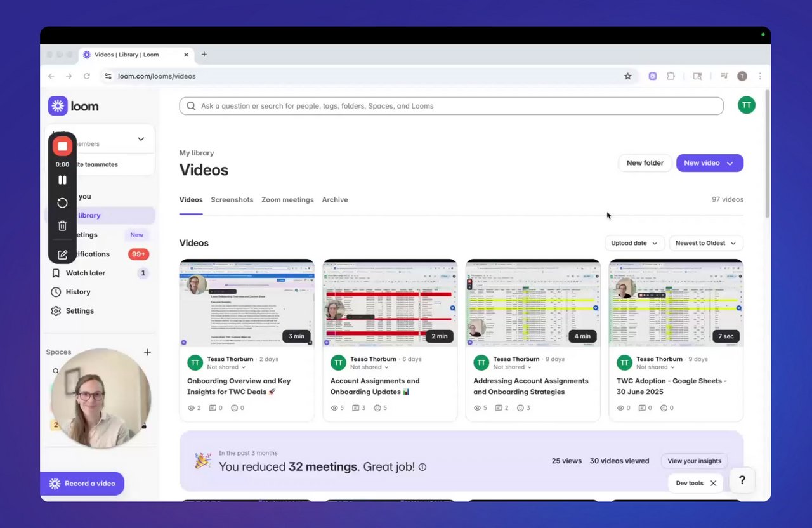The height and width of the screenshot is (528, 812).
Task: Click the browser address bar URL
Action: pos(157,76)
